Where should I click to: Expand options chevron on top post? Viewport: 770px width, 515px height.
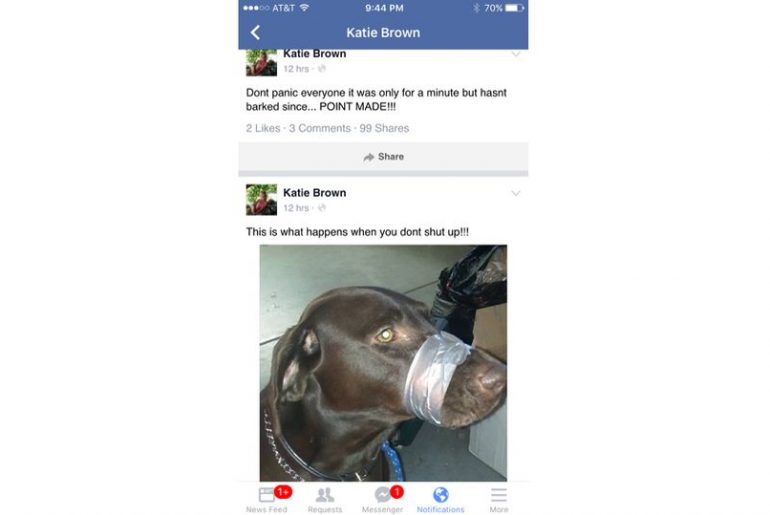point(516,54)
